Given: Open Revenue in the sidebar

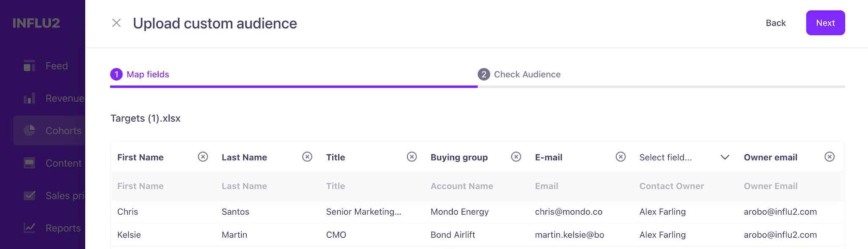Looking at the screenshot, I should tap(65, 98).
